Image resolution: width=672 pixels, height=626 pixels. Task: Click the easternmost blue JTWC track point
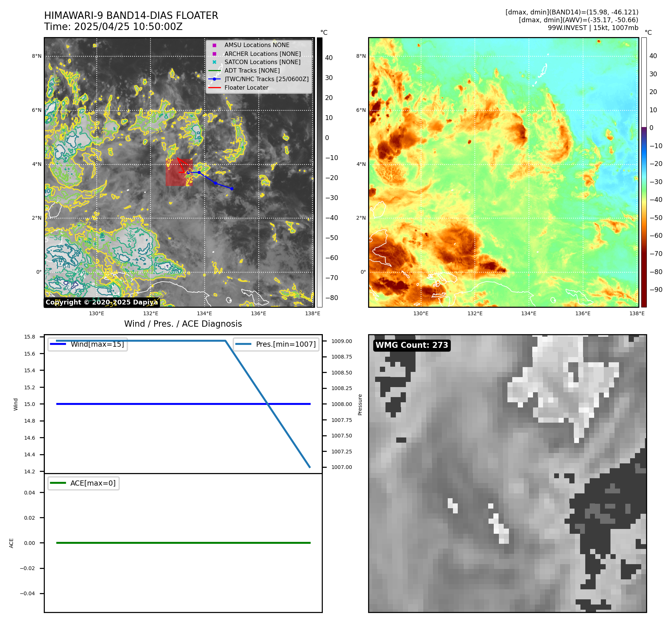[232, 189]
